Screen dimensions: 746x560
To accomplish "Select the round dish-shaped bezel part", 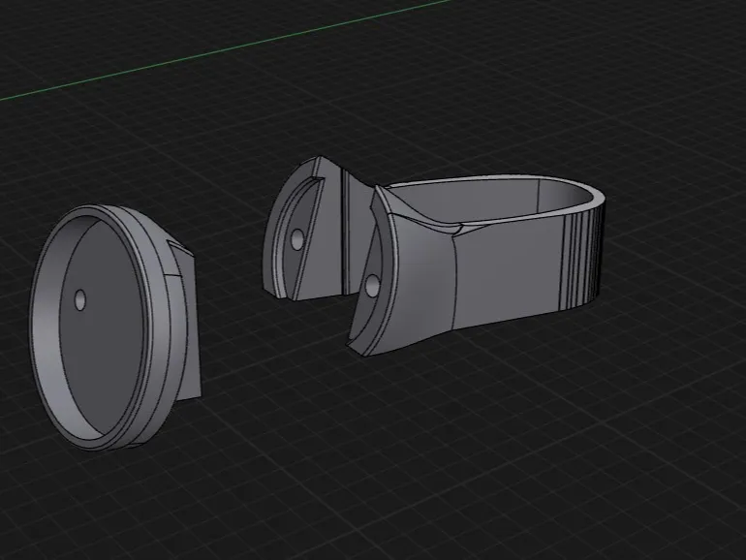I will coord(114,328).
